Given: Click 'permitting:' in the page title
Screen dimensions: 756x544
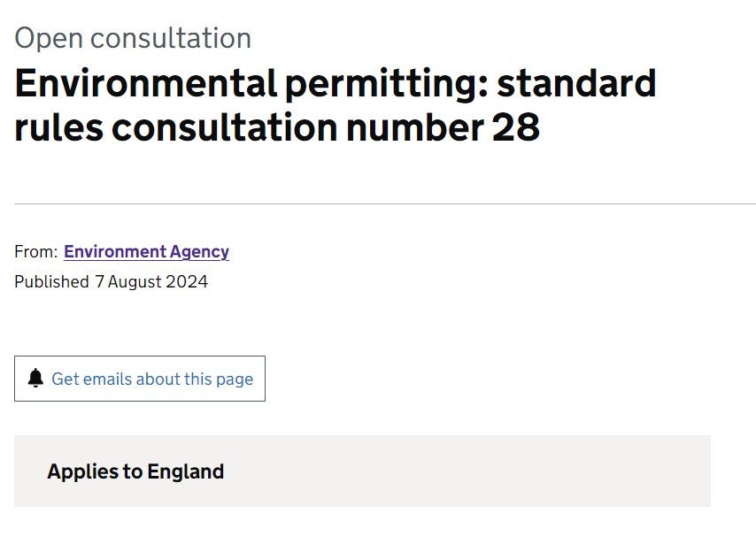Looking at the screenshot, I should click(x=387, y=85).
